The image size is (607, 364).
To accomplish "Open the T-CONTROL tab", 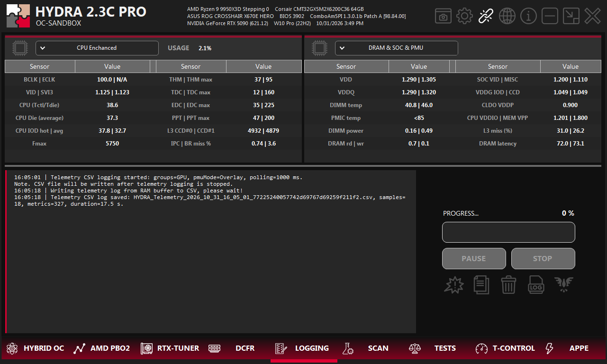I will coord(505,348).
